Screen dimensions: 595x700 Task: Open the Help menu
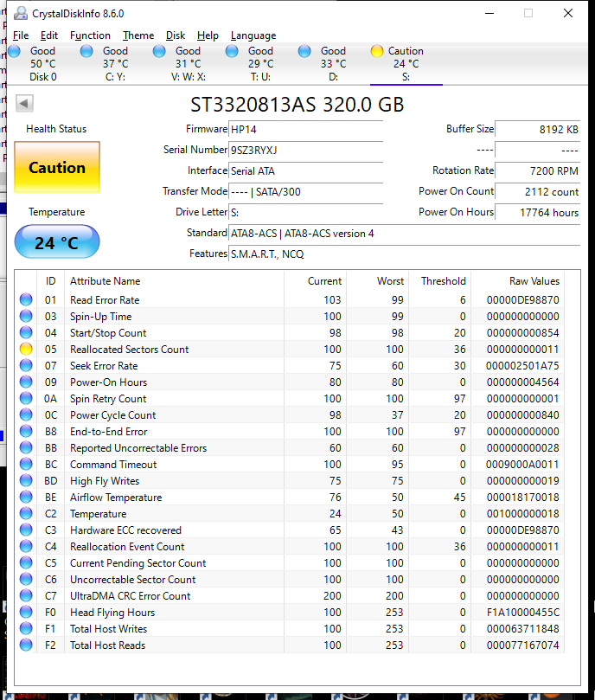pyautogui.click(x=208, y=35)
